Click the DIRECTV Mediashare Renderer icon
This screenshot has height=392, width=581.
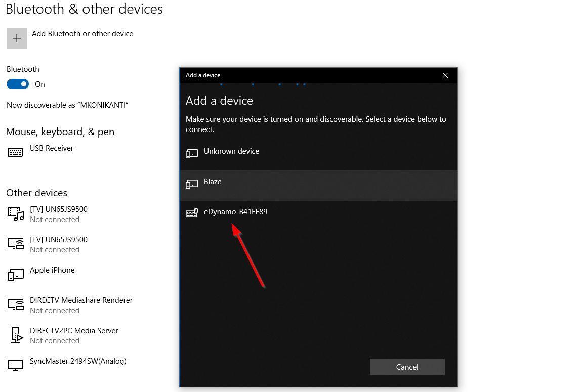click(x=16, y=305)
